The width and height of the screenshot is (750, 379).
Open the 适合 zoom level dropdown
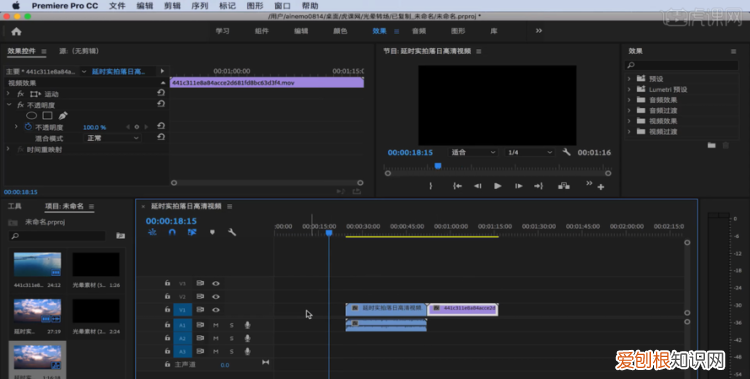[x=473, y=152]
